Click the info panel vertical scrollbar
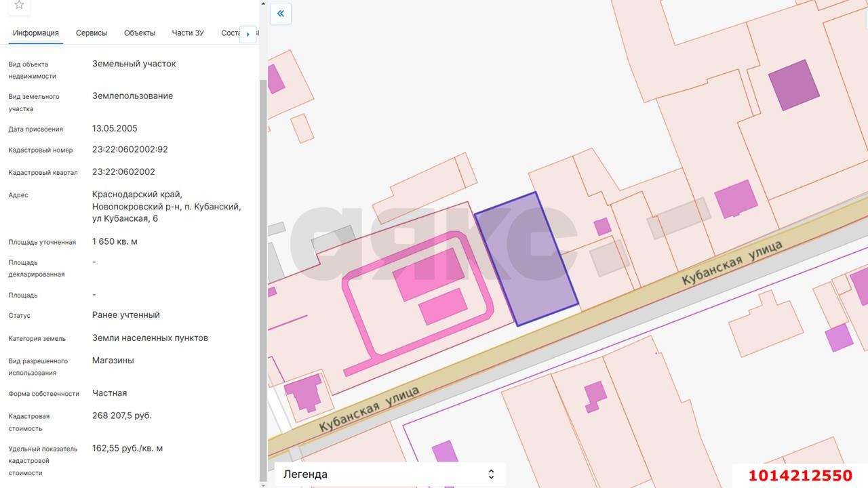The width and height of the screenshot is (868, 488). 262,271
